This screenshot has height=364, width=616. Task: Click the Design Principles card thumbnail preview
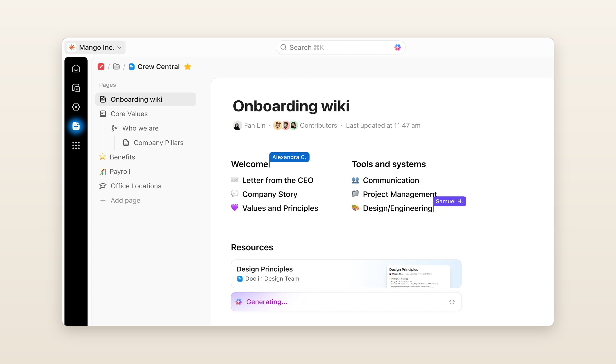[418, 276]
